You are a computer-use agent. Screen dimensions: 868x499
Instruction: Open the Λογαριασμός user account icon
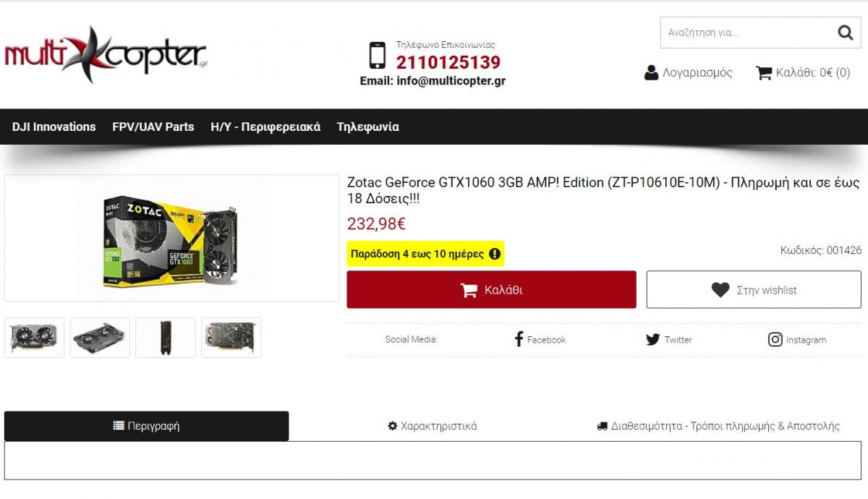point(651,72)
